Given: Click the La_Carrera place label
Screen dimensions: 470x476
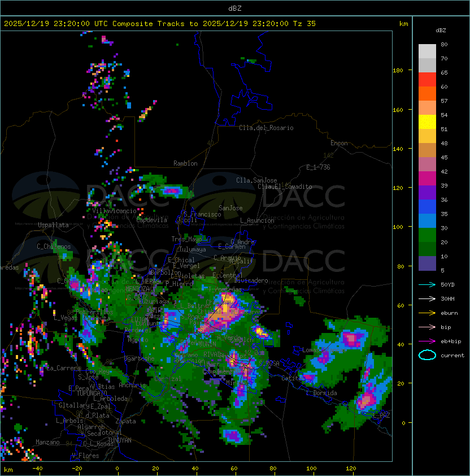Looking at the screenshot, I should tap(64, 368).
